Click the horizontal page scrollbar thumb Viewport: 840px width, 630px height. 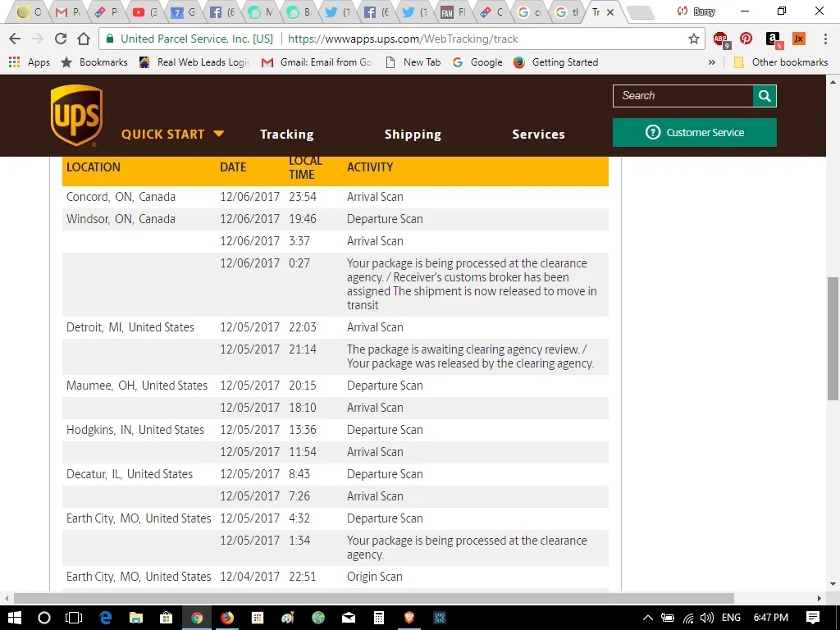click(373, 598)
